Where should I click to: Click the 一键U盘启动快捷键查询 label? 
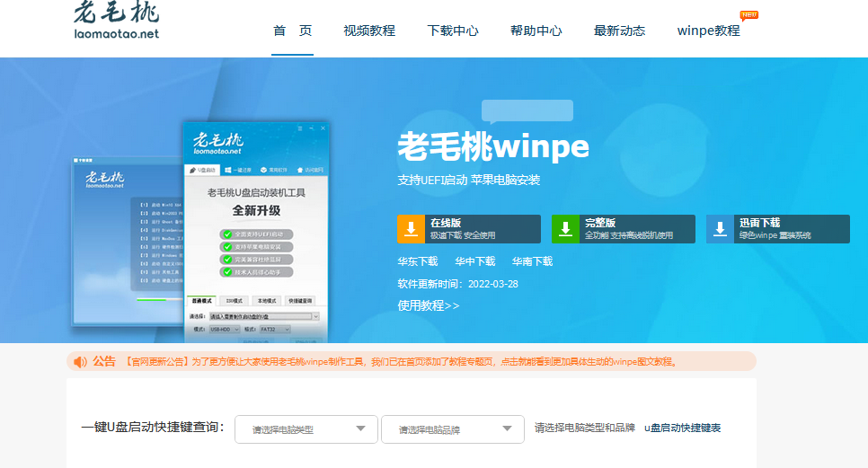click(153, 427)
